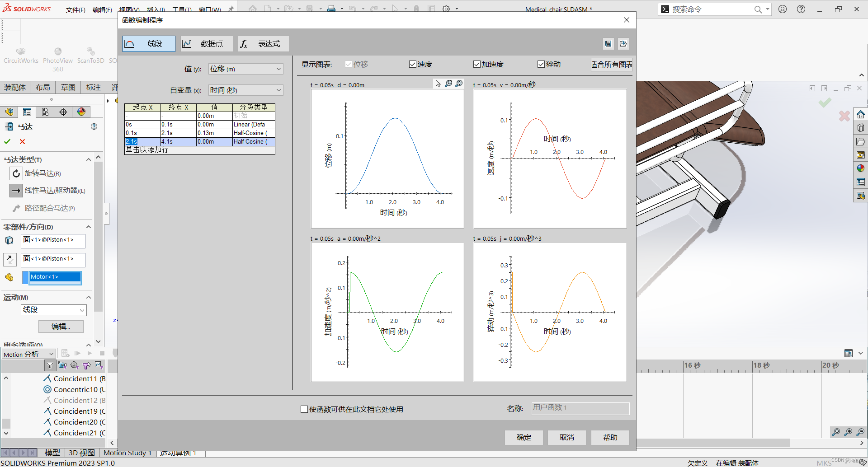Image resolution: width=868 pixels, height=467 pixels.
Task: Open DisplayManager color ball tab
Action: [81, 112]
